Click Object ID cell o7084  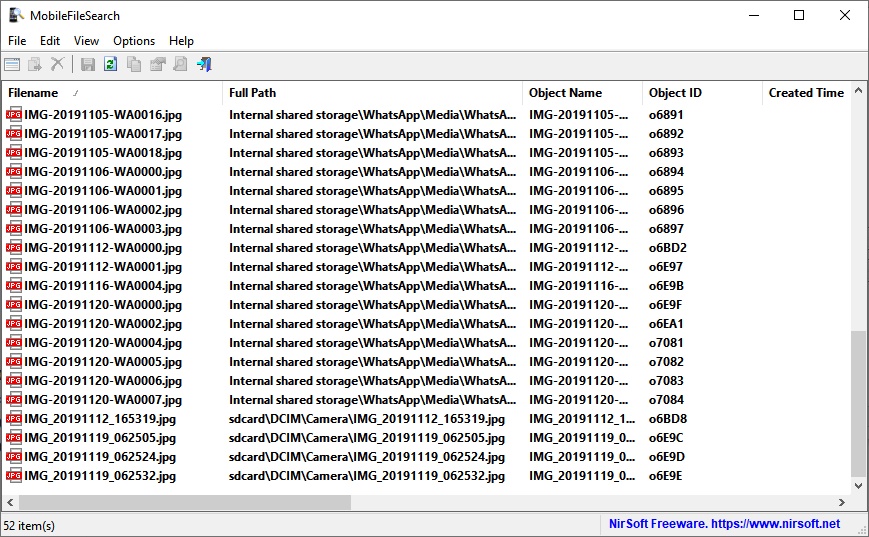point(666,400)
